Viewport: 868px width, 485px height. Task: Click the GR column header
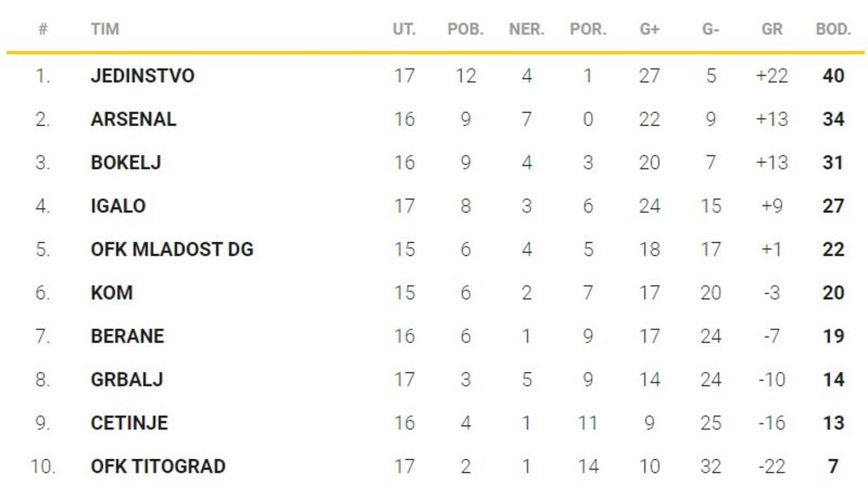pyautogui.click(x=772, y=29)
